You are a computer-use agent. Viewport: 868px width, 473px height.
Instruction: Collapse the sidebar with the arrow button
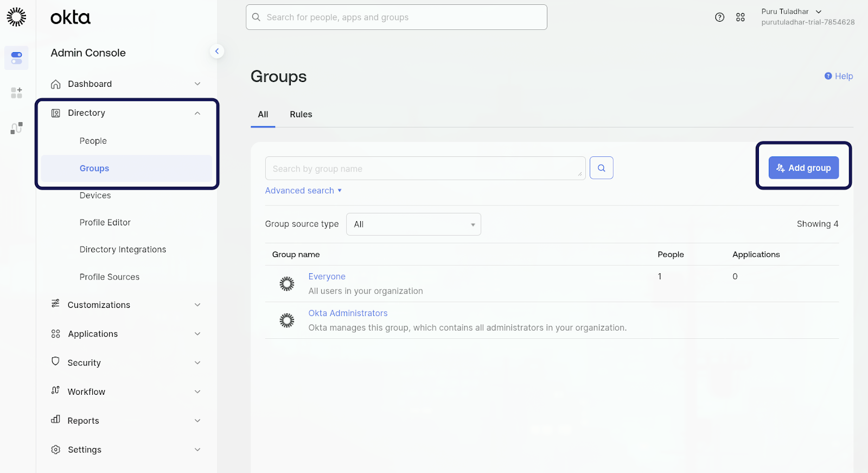[217, 51]
